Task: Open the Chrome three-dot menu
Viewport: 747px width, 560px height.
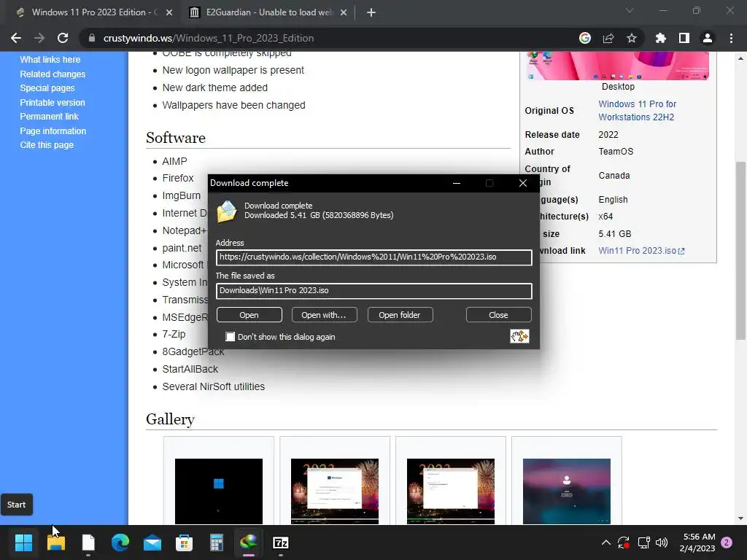Action: pos(731,38)
